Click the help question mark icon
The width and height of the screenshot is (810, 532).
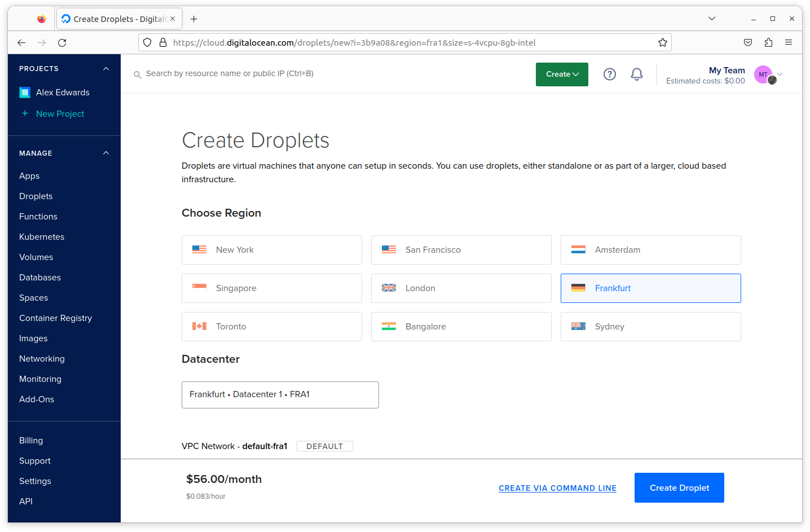(609, 74)
